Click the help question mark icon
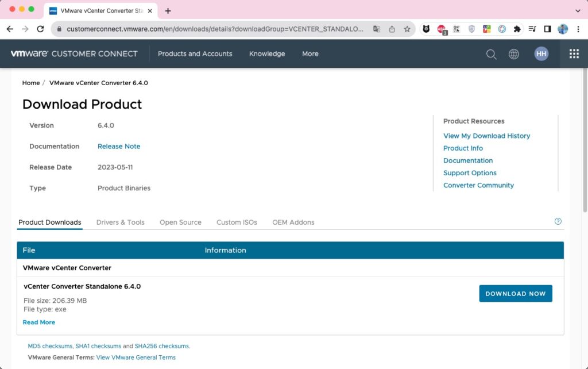588x369 pixels. 558,221
